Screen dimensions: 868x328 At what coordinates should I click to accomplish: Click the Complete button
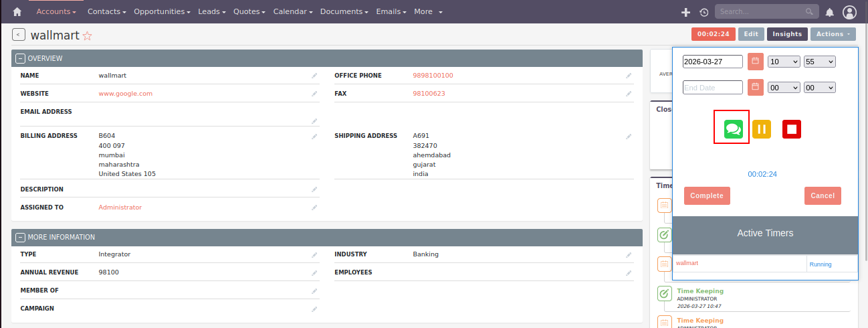pyautogui.click(x=707, y=195)
